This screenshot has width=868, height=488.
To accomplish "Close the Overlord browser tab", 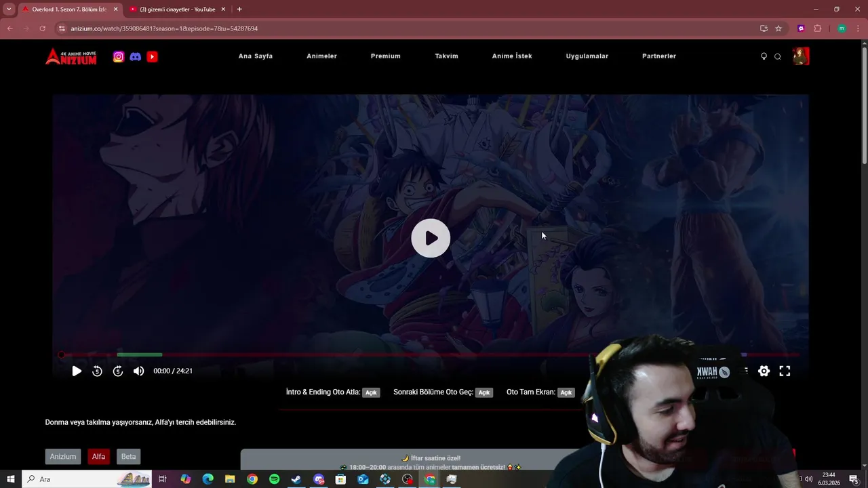I will pyautogui.click(x=115, y=9).
